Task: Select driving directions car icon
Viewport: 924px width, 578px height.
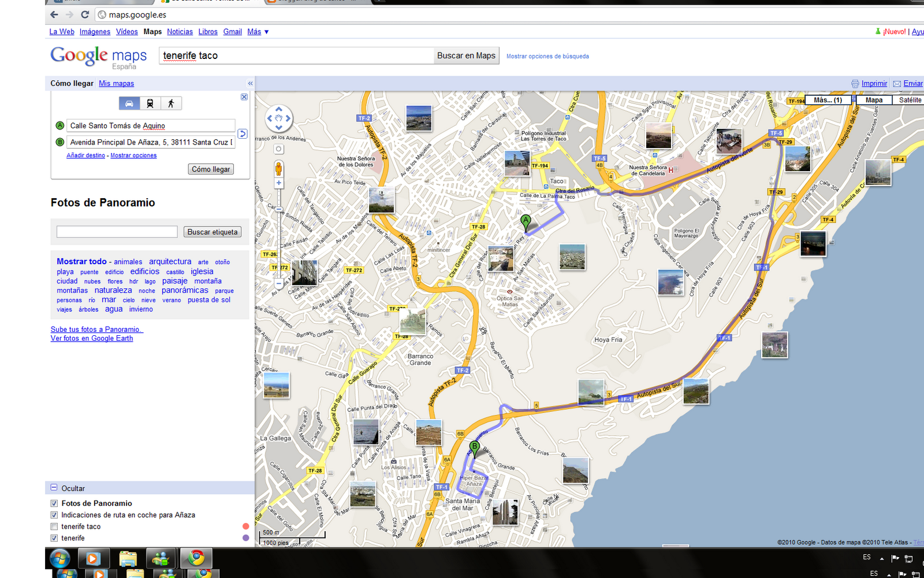Action: click(129, 103)
